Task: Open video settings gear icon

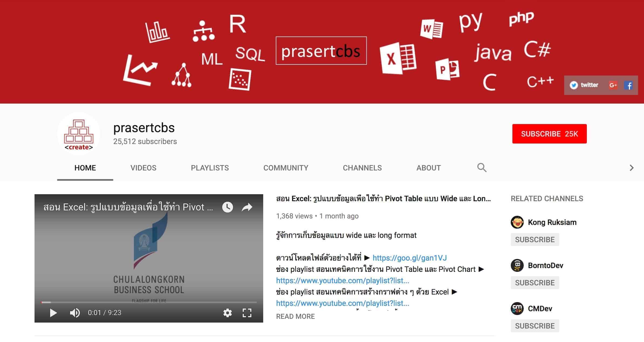Action: [227, 313]
